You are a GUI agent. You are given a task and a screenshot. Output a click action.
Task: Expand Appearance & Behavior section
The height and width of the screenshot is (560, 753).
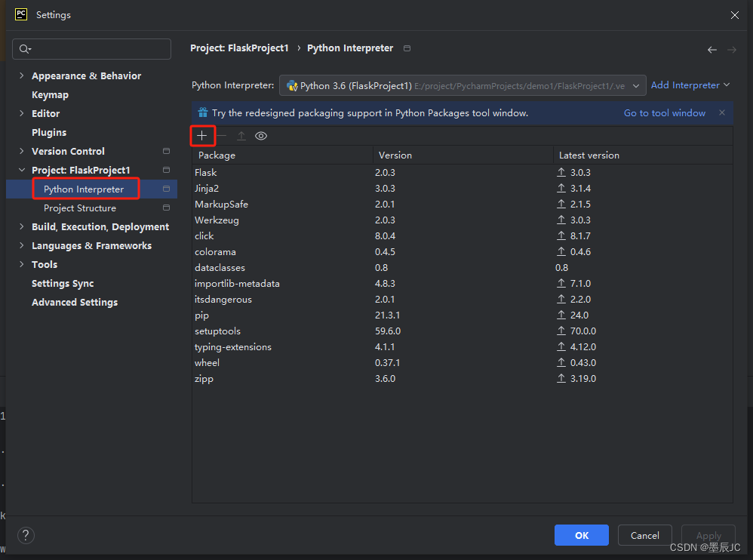22,75
